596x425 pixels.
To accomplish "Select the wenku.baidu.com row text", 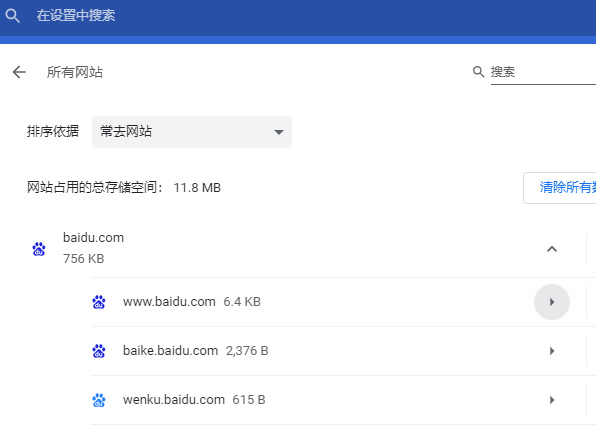I will pos(174,400).
